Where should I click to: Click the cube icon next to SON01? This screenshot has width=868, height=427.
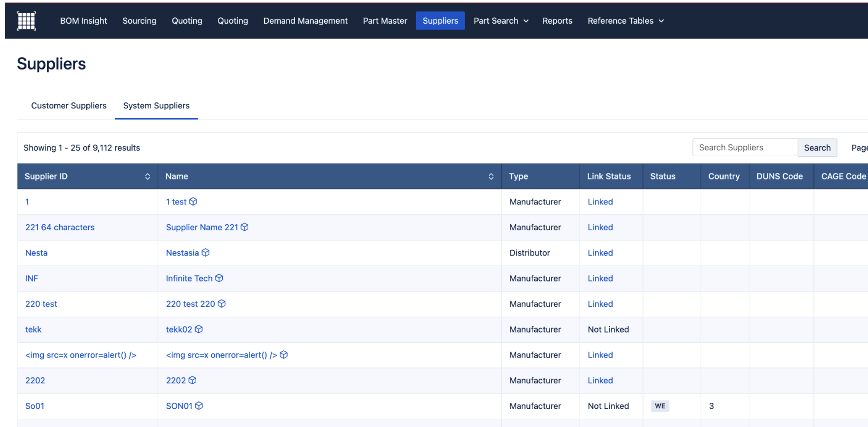click(199, 406)
